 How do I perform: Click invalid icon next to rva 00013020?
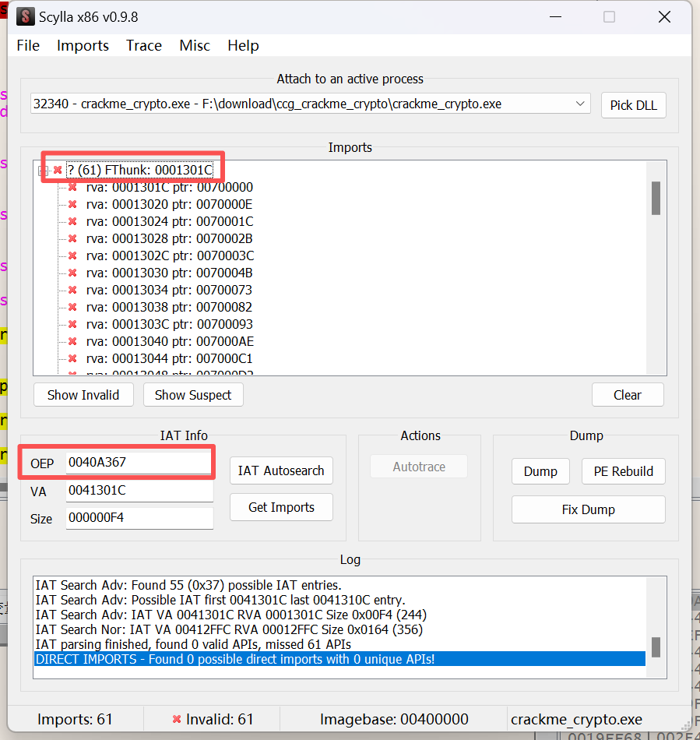[72, 204]
